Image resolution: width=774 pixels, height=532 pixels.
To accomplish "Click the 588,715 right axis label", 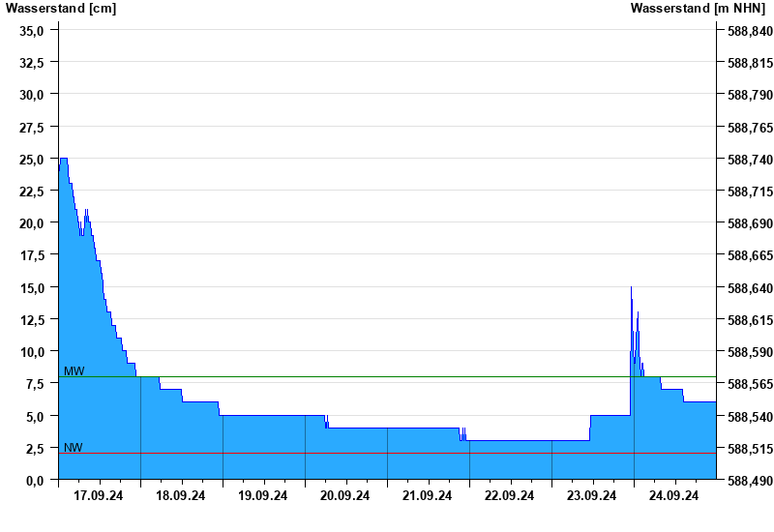I will [751, 192].
